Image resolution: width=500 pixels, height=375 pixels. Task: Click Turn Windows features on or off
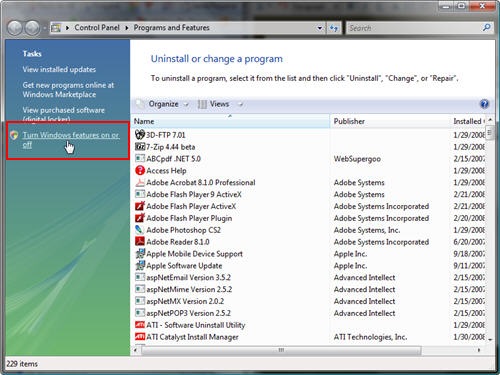71,140
